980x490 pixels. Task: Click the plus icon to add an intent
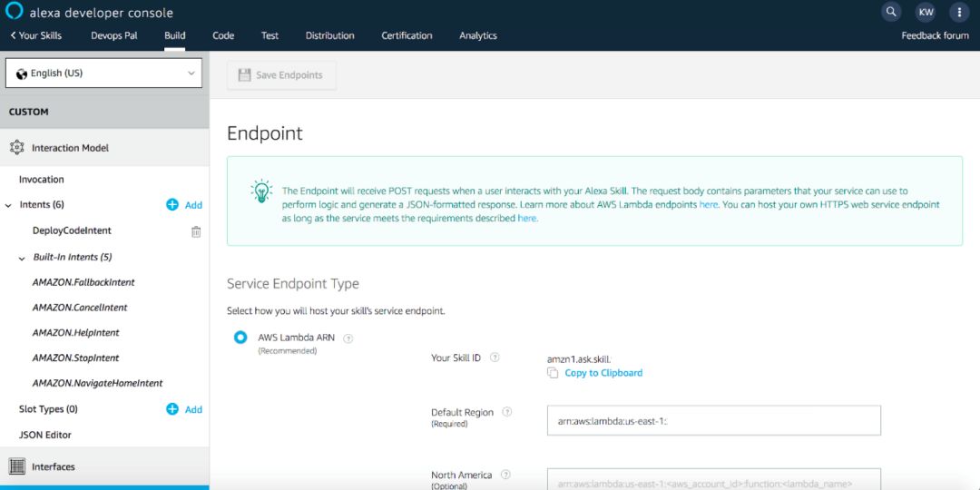coord(172,204)
